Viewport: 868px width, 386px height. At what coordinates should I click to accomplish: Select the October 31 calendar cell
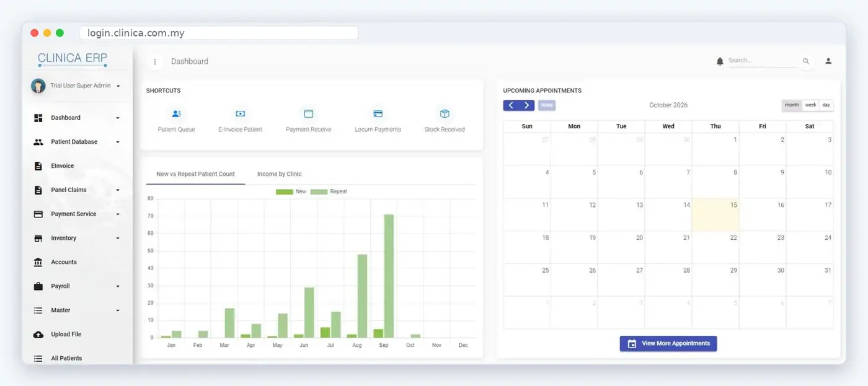coord(810,280)
